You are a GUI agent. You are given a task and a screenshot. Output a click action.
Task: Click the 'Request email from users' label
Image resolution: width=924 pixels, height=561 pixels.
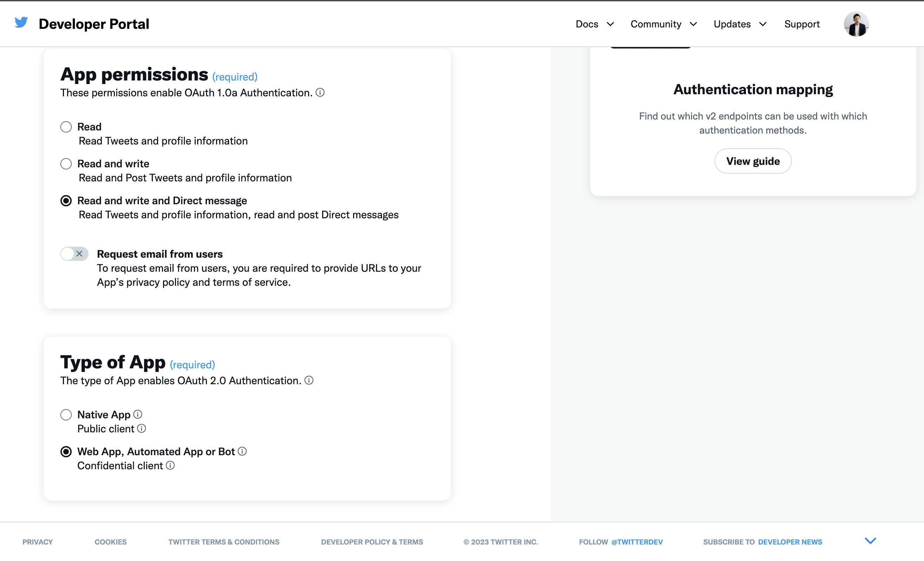point(160,254)
